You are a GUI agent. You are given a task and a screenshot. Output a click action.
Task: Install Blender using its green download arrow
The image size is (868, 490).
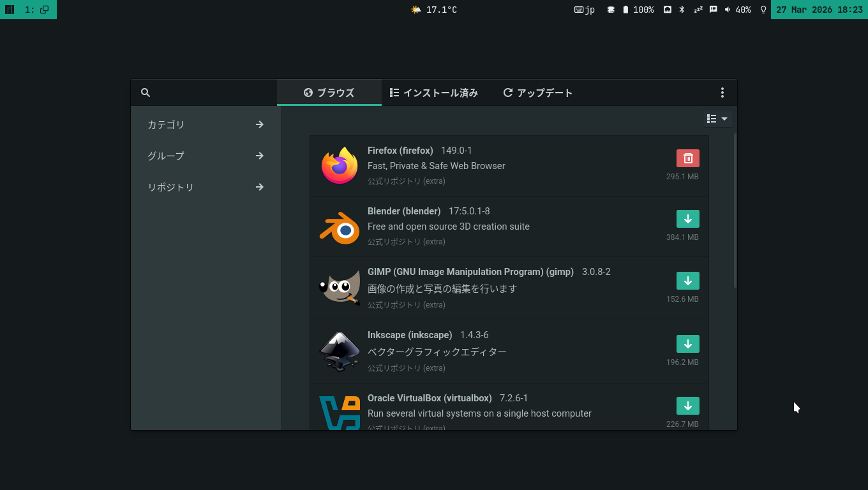pos(688,219)
